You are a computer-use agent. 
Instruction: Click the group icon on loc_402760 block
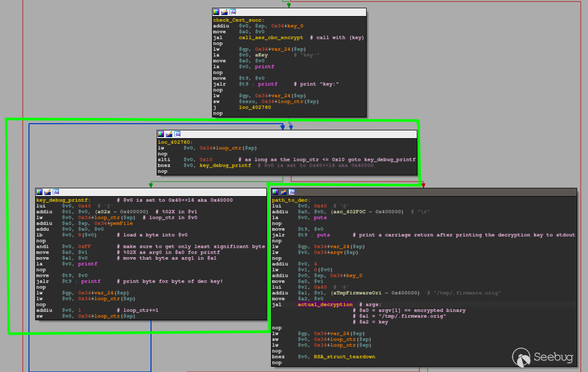coord(177,134)
